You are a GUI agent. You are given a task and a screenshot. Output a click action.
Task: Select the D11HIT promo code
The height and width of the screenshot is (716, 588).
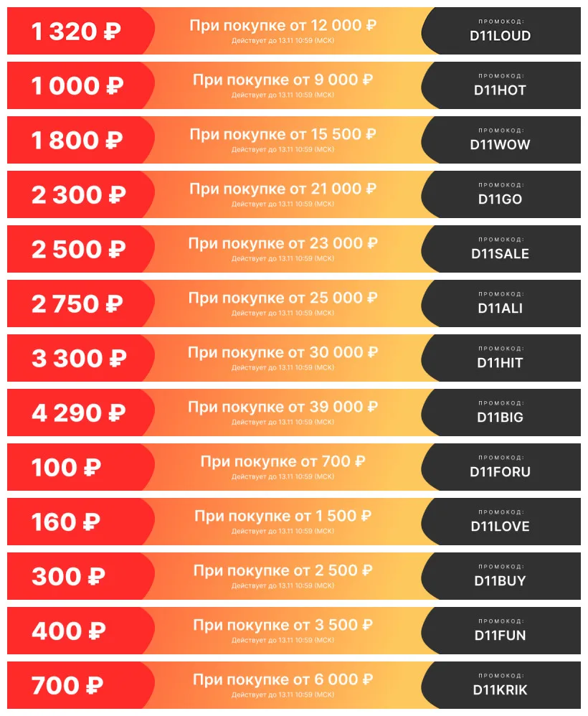501,362
